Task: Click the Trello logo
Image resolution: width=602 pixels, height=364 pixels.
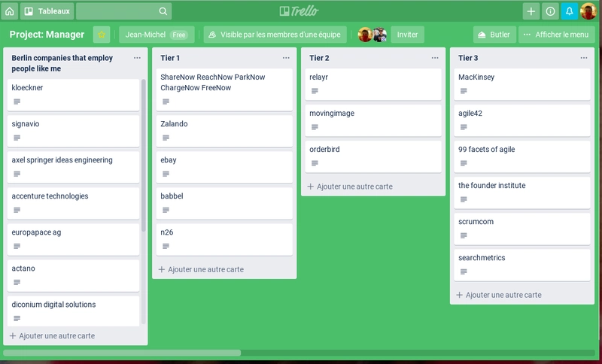Action: point(300,11)
